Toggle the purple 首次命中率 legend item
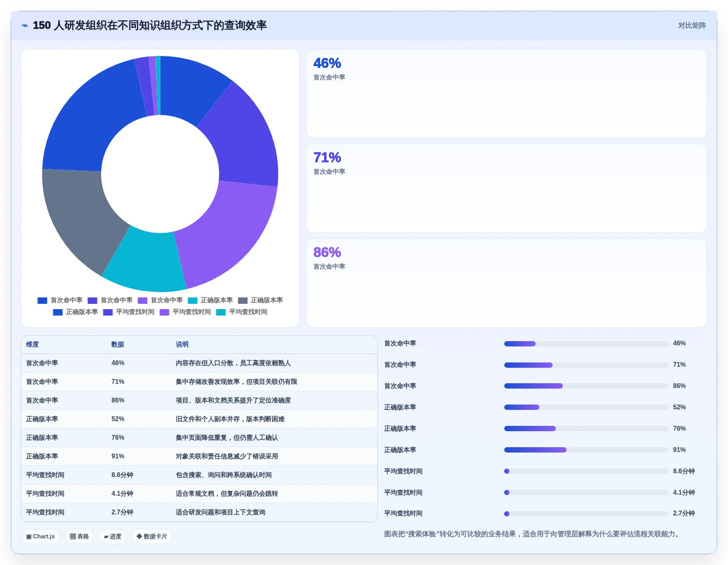This screenshot has height=565, width=728. tap(160, 300)
